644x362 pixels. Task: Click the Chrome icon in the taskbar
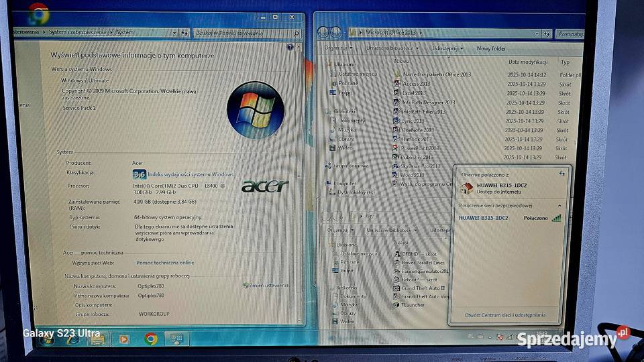coord(151,339)
